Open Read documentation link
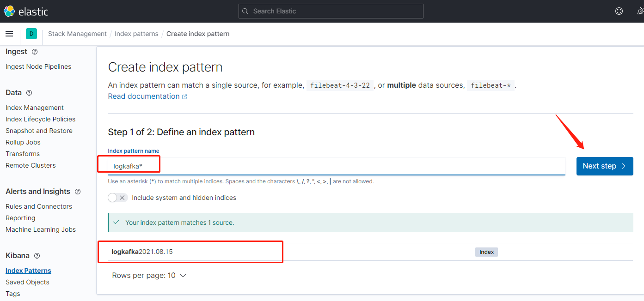 144,96
